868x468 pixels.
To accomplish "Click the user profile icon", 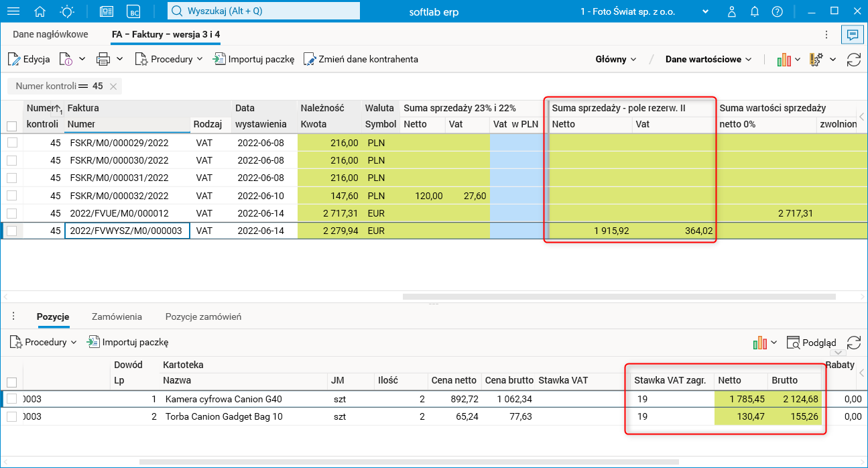I will [732, 11].
